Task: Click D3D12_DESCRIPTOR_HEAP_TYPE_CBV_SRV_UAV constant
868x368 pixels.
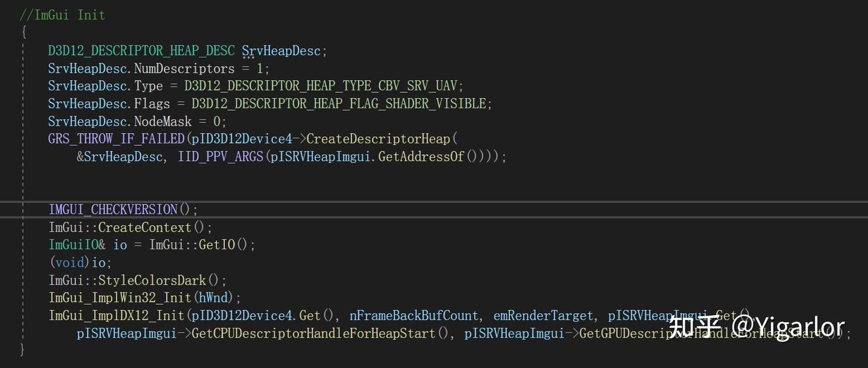Action: coord(324,86)
